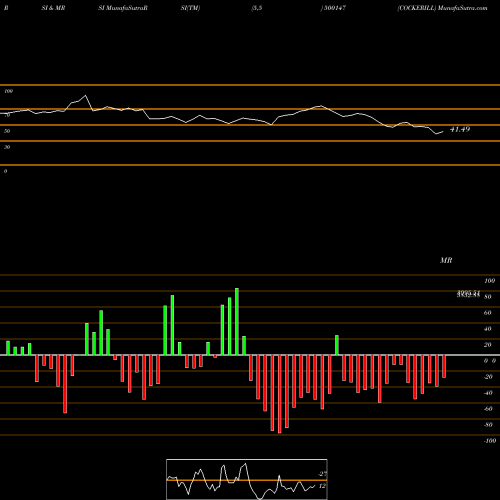Click the RSI line peak near 100
The height and width of the screenshot is (500, 500).
(85, 96)
